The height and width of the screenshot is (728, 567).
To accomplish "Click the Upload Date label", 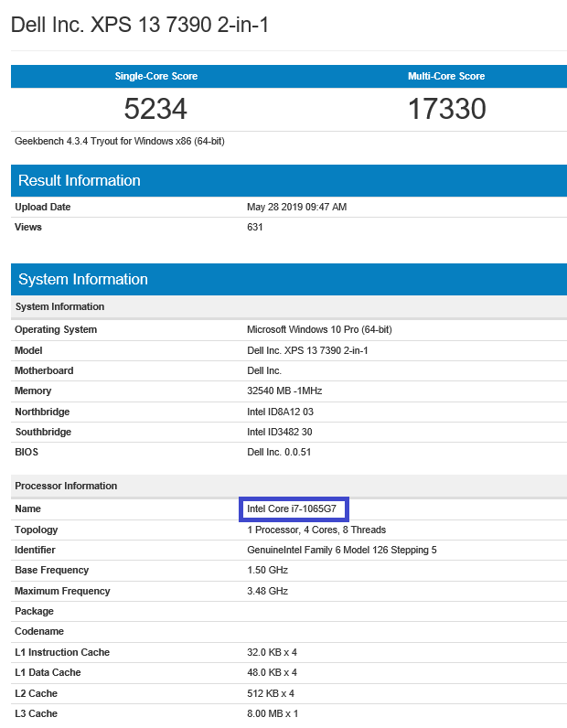I will (43, 207).
